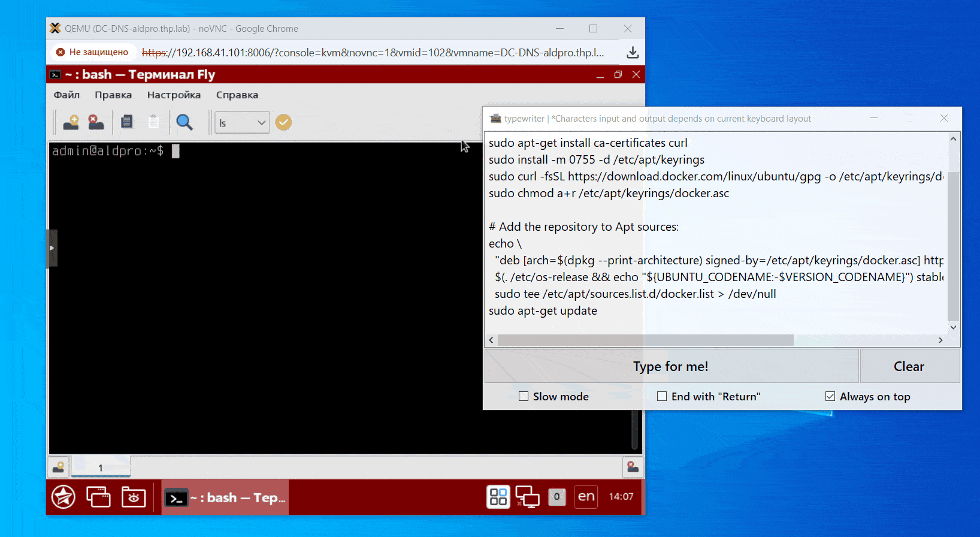
Task: Open the Astra Linux start menu star icon
Action: click(x=63, y=497)
